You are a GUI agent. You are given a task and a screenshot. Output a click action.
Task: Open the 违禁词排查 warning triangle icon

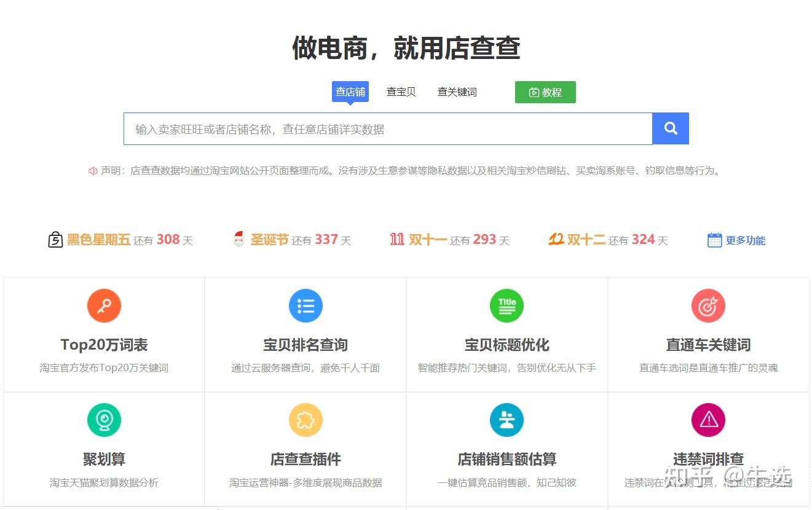pyautogui.click(x=708, y=420)
